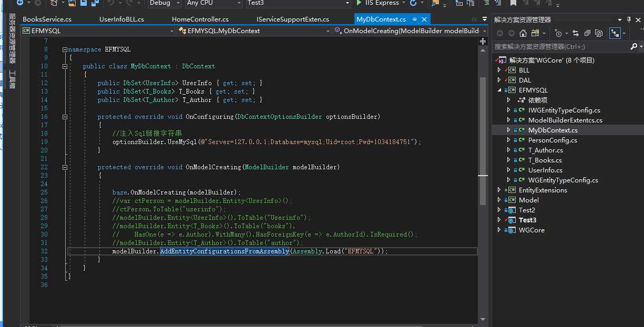The width and height of the screenshot is (644, 327).
Task: Click the Save All toolbar icon
Action: click(x=95, y=3)
